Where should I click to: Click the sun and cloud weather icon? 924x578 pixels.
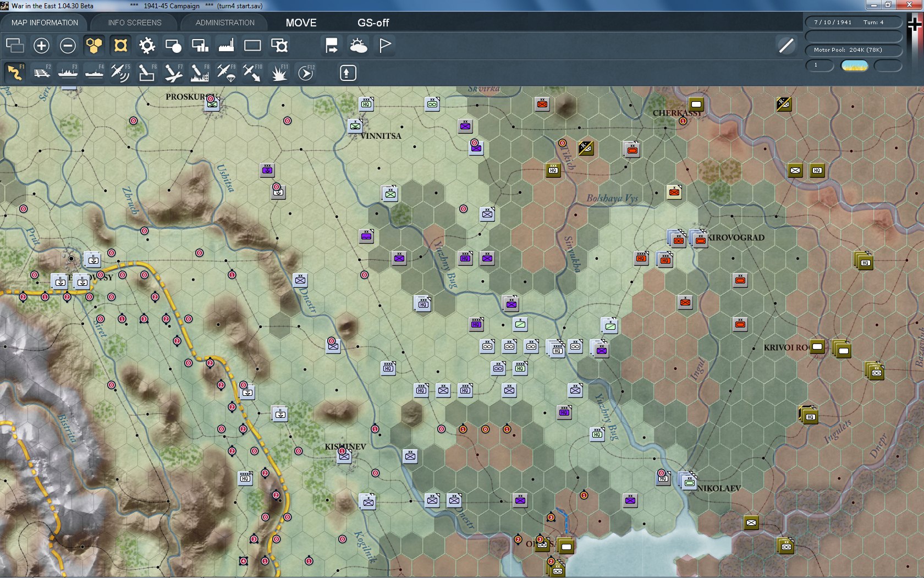[x=358, y=46]
